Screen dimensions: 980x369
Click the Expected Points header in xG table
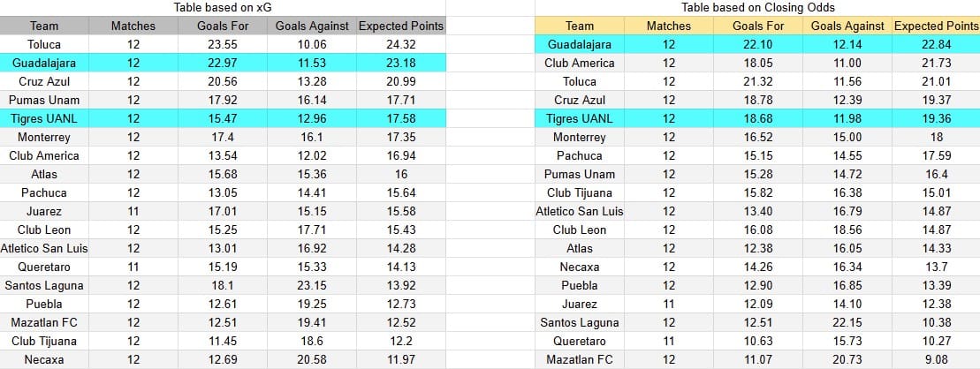coord(400,26)
